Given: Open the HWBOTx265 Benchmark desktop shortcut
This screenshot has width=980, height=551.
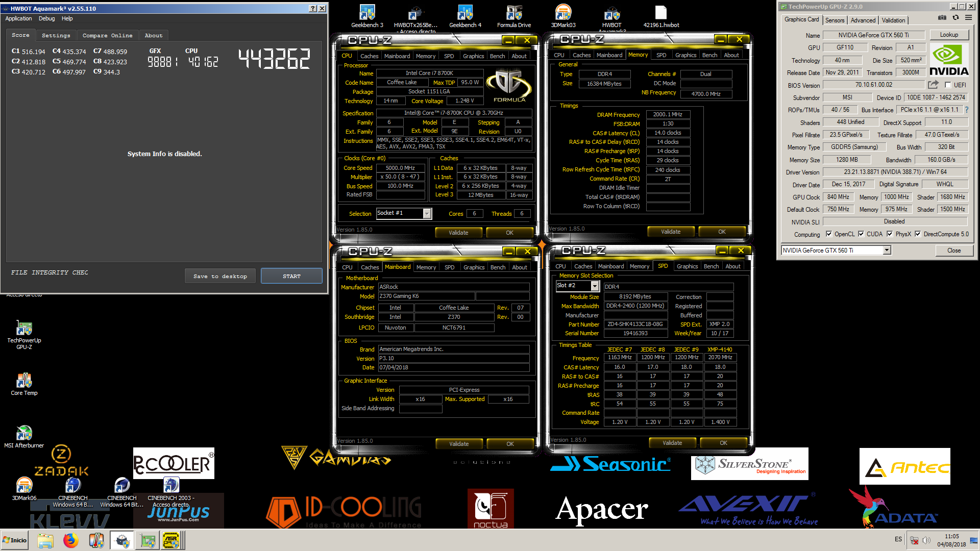Looking at the screenshot, I should click(x=415, y=18).
